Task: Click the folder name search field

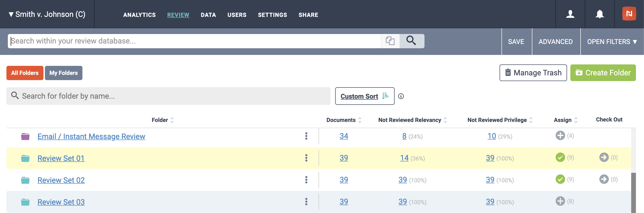Action: pos(168,96)
